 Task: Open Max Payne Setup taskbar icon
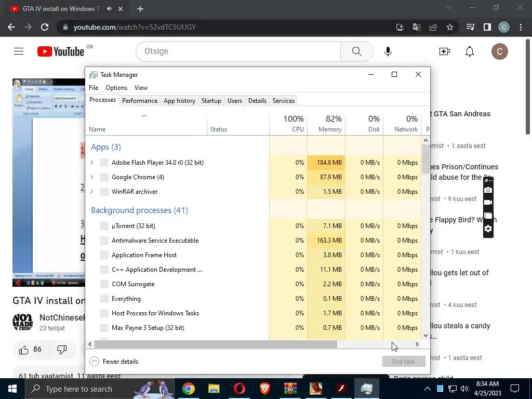315,389
